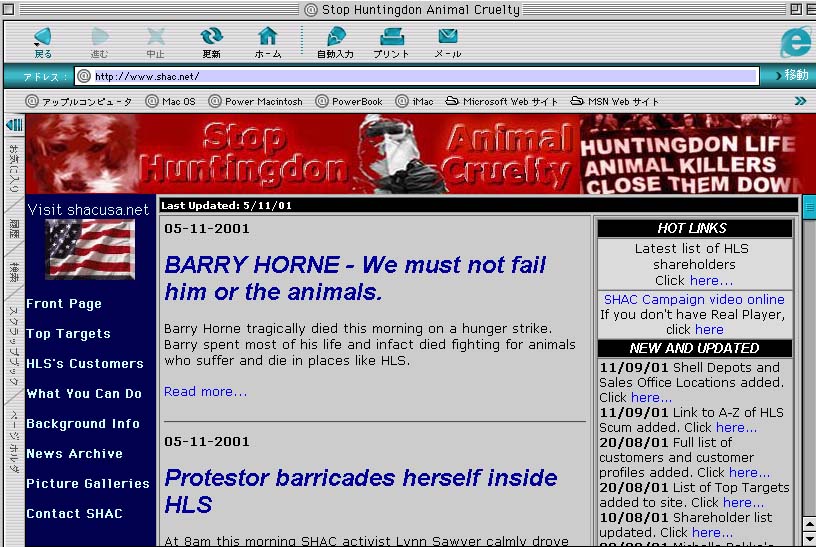Open the PowerBook favorites bar link
Viewport: 816px width, 547px height.
(349, 101)
